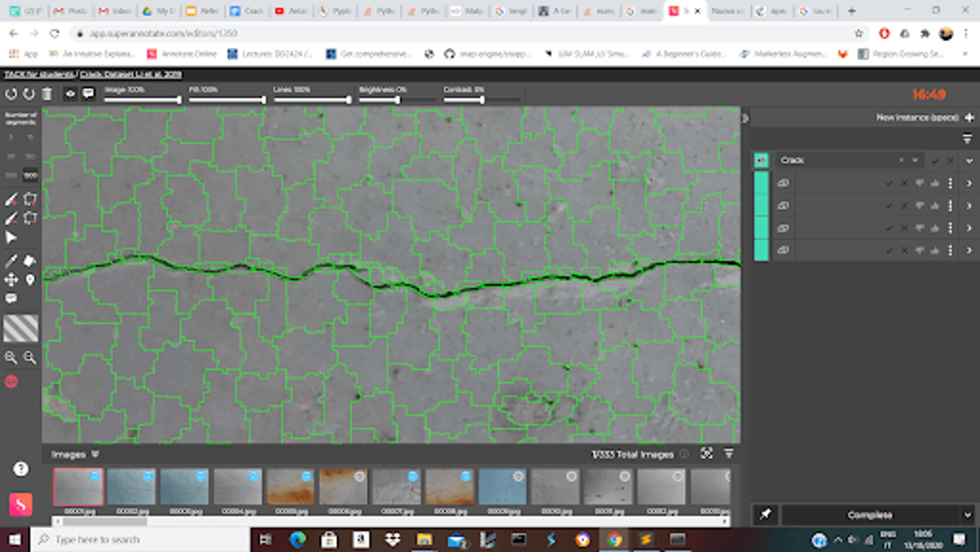Toggle comments display in top toolbar

pyautogui.click(x=88, y=94)
